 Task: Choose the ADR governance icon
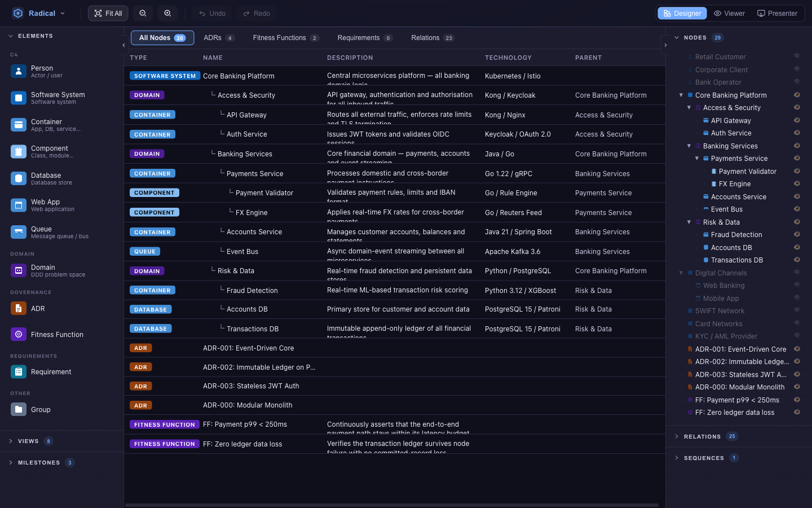coord(19,309)
